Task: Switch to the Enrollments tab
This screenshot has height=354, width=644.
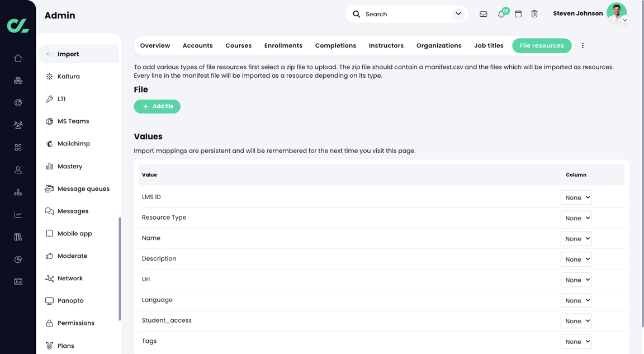Action: 283,45
